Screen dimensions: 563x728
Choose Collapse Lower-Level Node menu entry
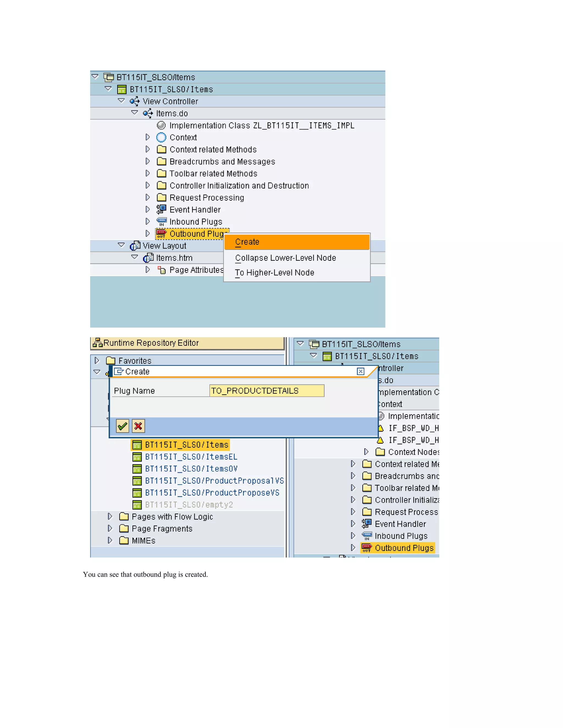(285, 258)
